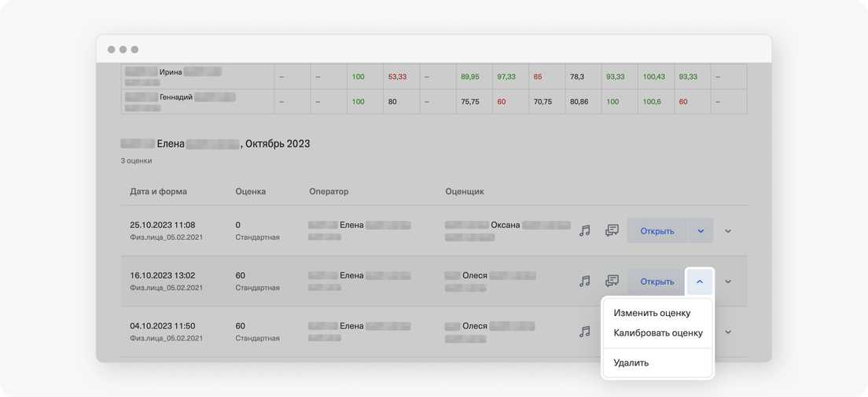The image size is (868, 397).
Task: Click the date 16.10.2023 13:02
Action: (x=163, y=276)
